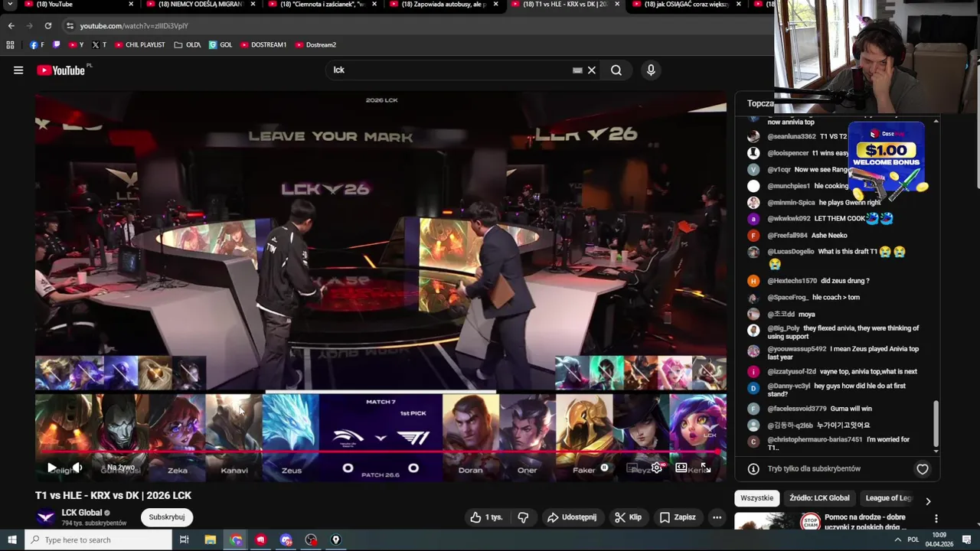Select the 'League of Leg...' chip

(x=889, y=498)
